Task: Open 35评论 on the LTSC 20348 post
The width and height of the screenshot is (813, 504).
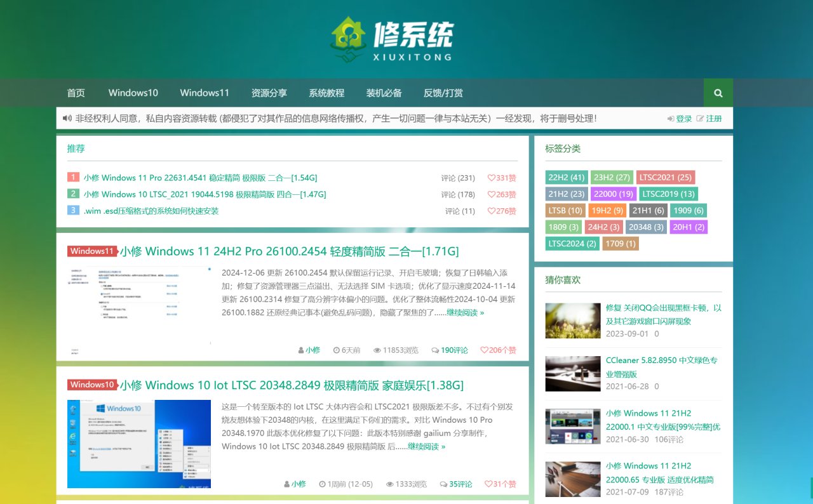Action: click(x=456, y=484)
